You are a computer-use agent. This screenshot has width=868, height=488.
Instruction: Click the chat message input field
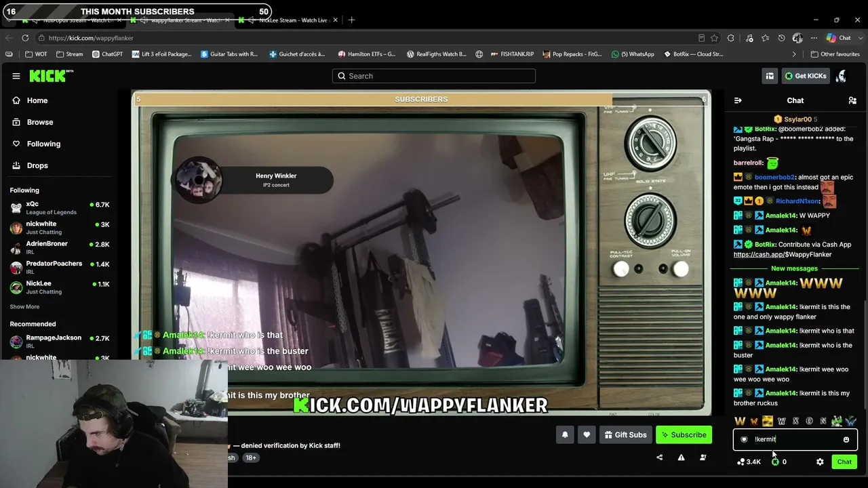pyautogui.click(x=795, y=439)
